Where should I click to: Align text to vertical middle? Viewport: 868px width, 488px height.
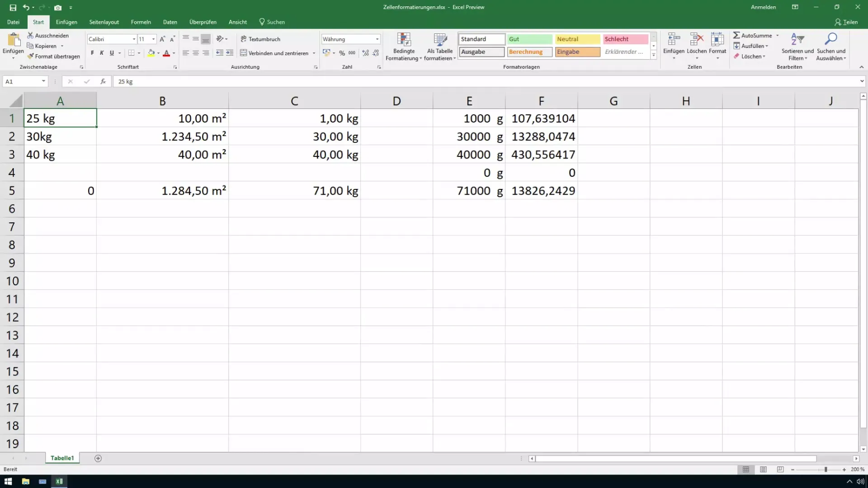click(196, 39)
